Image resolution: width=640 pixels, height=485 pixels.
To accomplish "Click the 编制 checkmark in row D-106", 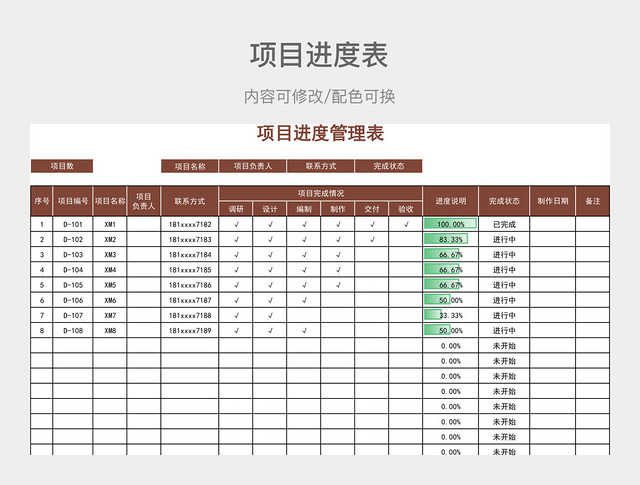I will [304, 300].
